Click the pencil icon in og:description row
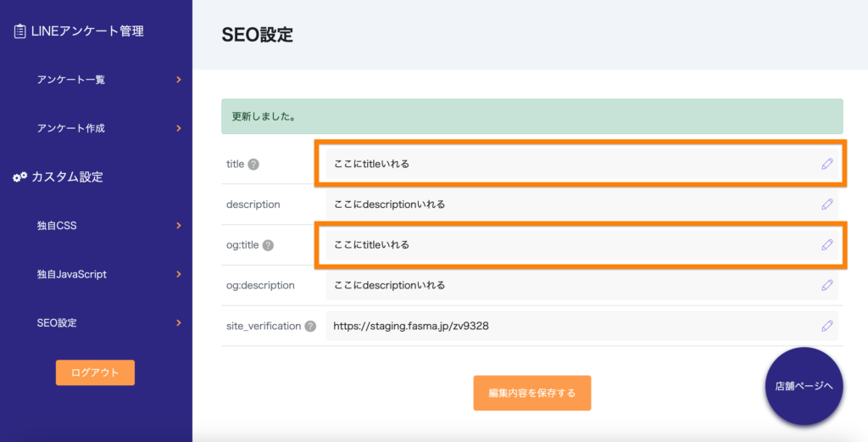 [x=827, y=285]
